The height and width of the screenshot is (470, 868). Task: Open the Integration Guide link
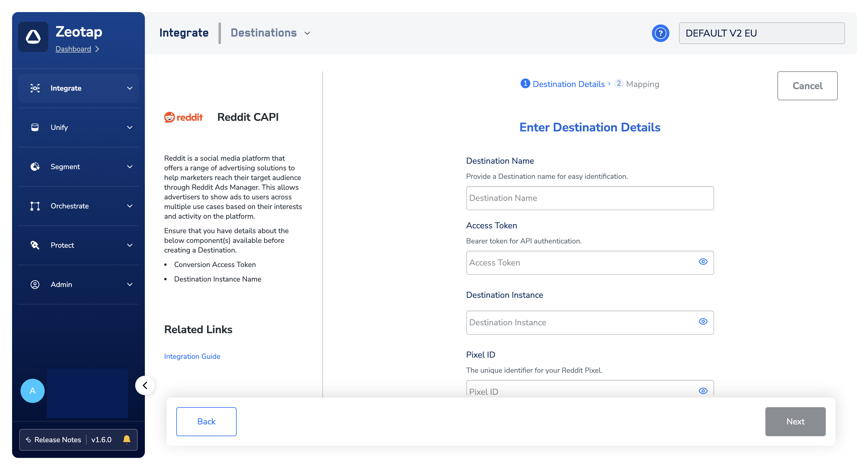pos(192,356)
